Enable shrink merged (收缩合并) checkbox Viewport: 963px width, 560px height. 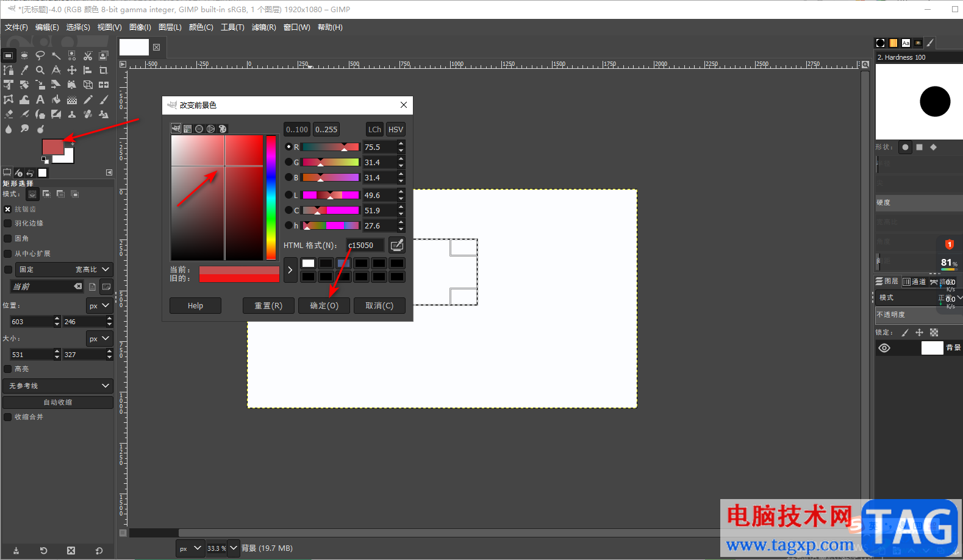pyautogui.click(x=8, y=417)
